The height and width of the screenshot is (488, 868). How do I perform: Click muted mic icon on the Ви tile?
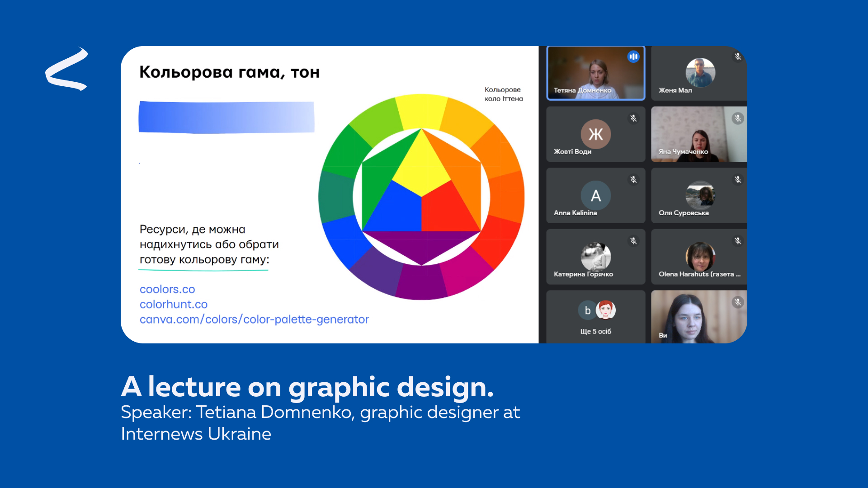click(738, 302)
